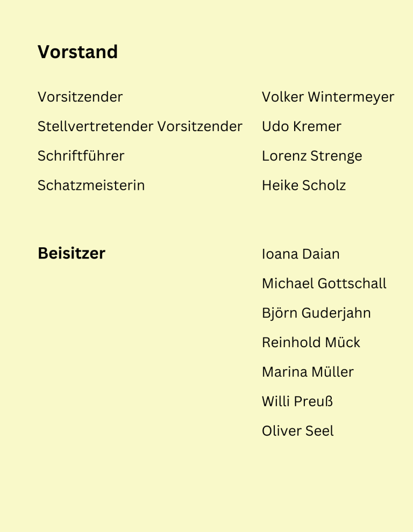
Task: Click the name Volker Wintermeyer
Action: point(327,97)
